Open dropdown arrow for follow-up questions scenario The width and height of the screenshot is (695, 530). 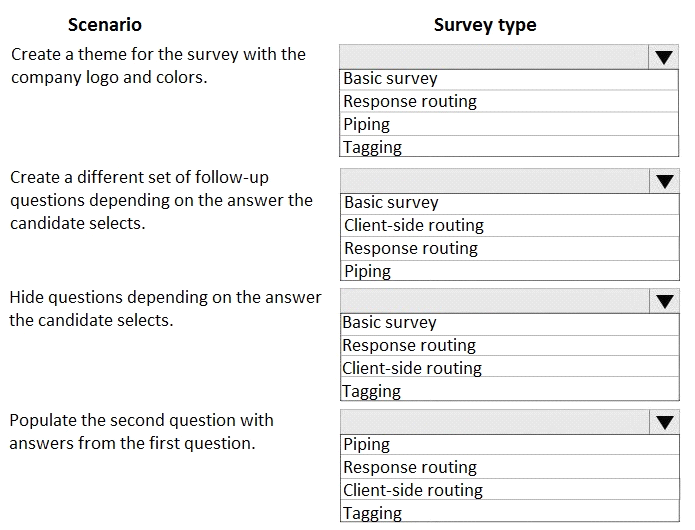[664, 181]
